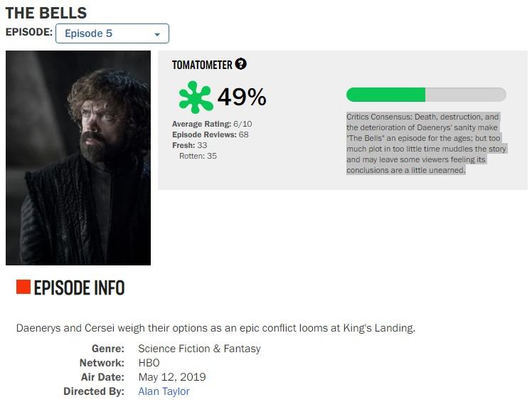
Task: Open the Alan Taylor director link
Action: click(x=164, y=391)
